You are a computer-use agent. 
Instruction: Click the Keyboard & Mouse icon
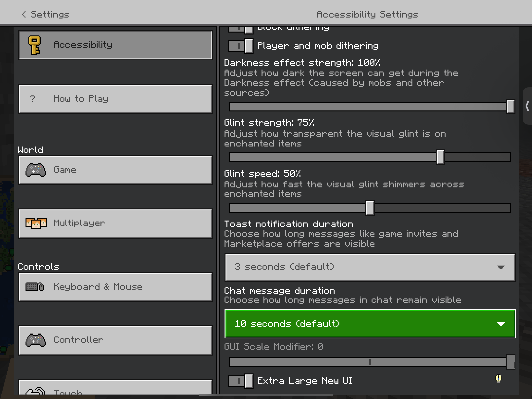point(35,287)
